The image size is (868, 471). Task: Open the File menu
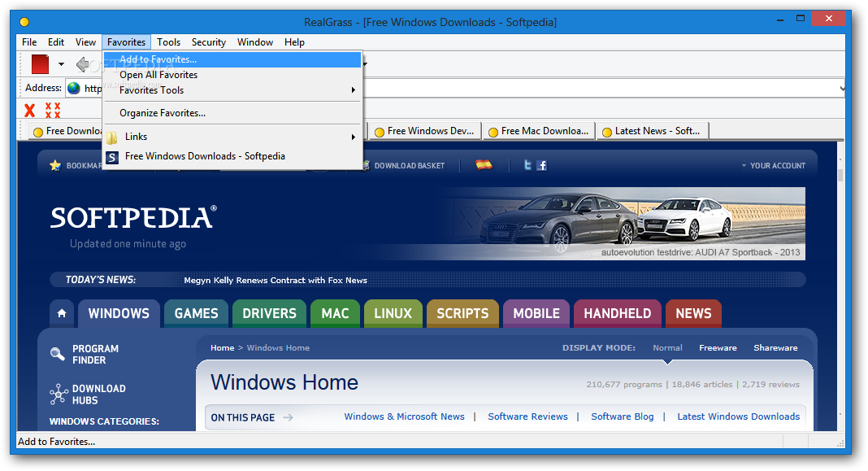point(29,42)
